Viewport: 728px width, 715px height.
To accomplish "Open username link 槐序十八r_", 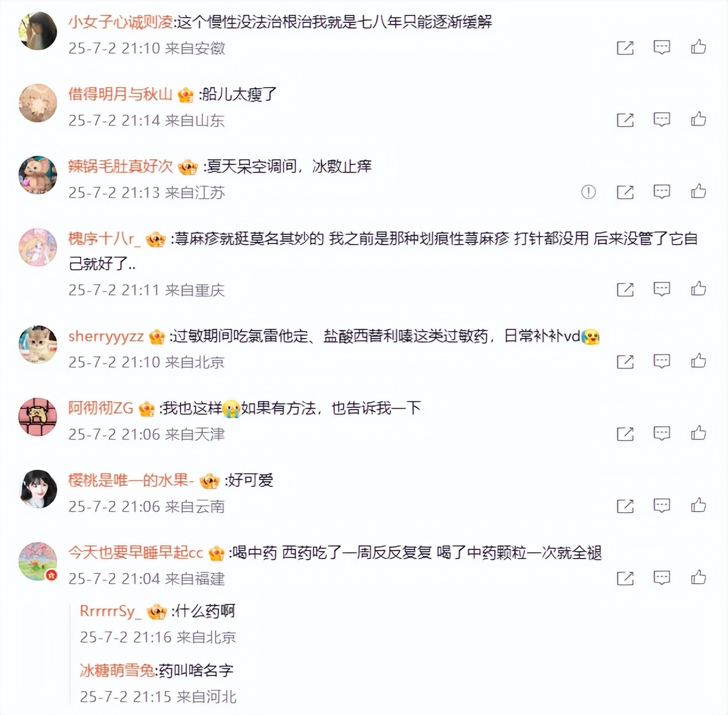I will tap(104, 239).
